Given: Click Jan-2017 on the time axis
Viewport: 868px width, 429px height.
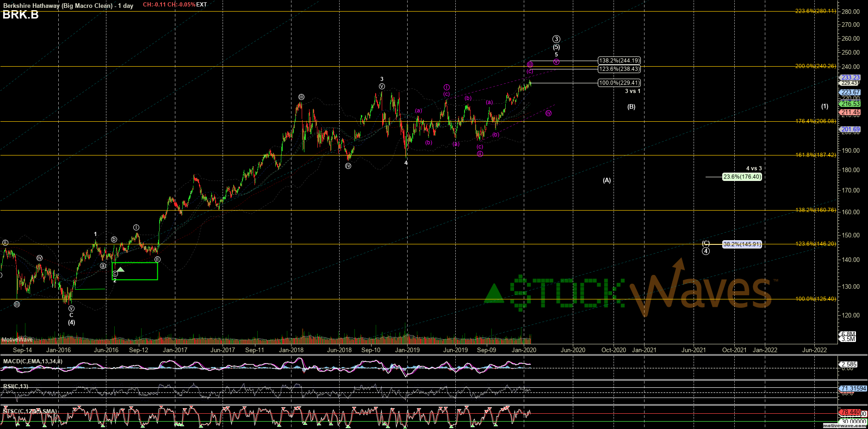Looking at the screenshot, I should [x=175, y=350].
